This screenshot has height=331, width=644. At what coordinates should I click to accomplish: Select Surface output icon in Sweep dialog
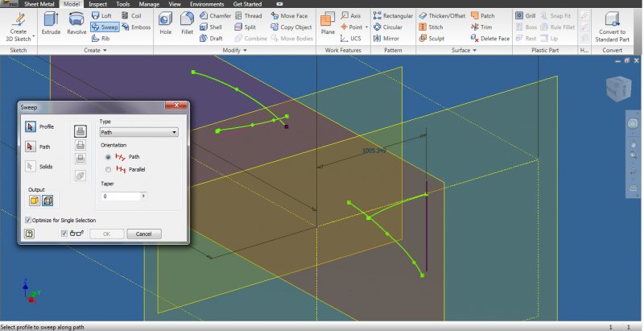point(47,201)
